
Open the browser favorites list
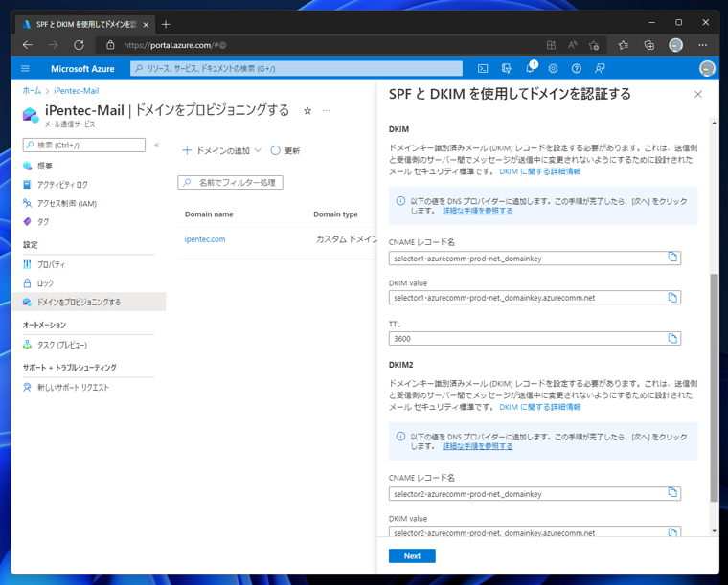pyautogui.click(x=624, y=45)
